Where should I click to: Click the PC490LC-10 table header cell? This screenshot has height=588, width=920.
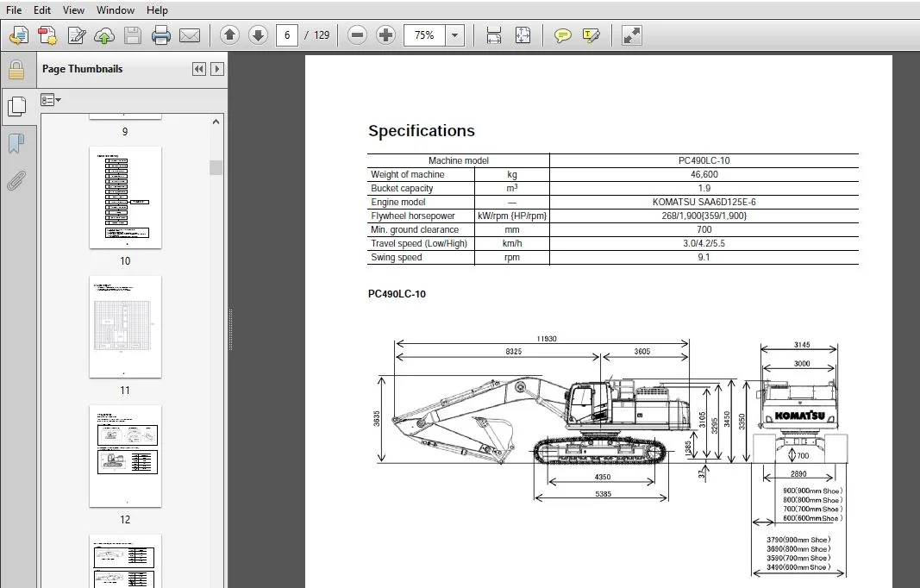tap(704, 160)
